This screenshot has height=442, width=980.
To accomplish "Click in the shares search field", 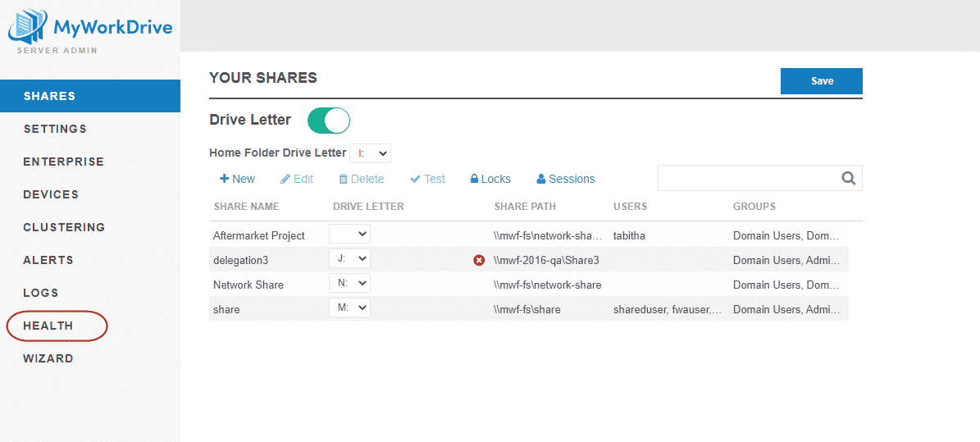I will 746,178.
